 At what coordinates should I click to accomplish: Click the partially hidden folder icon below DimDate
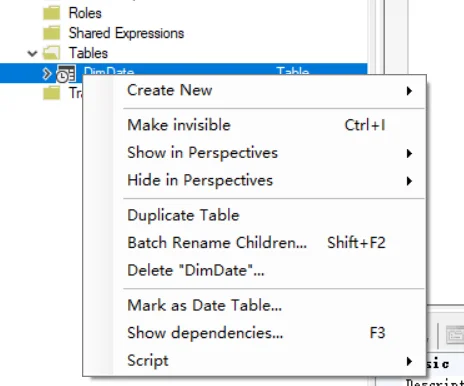(51, 93)
